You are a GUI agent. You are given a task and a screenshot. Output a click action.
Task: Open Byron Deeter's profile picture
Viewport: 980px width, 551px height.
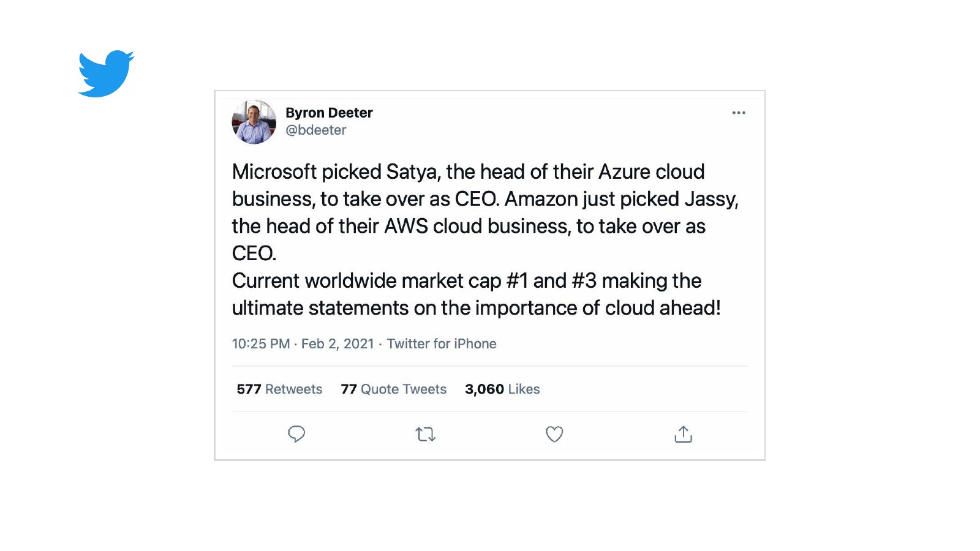click(254, 122)
